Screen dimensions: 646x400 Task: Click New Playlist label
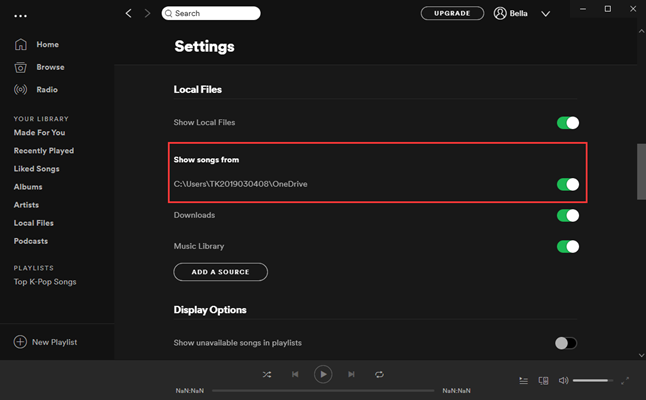click(54, 342)
